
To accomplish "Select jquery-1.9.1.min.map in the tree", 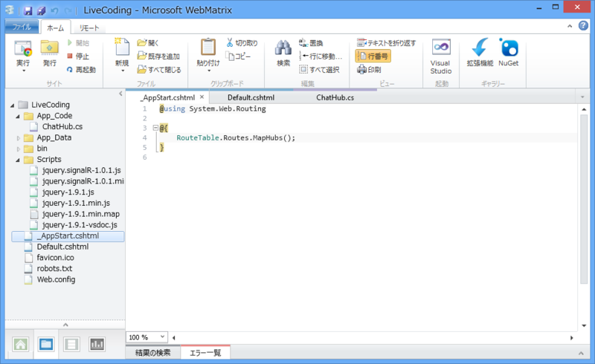I will pos(80,214).
